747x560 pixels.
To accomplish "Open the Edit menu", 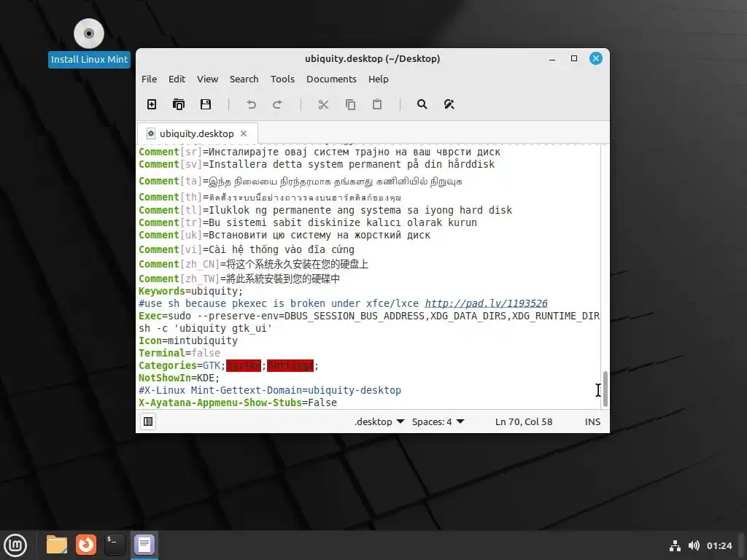I will pos(177,79).
